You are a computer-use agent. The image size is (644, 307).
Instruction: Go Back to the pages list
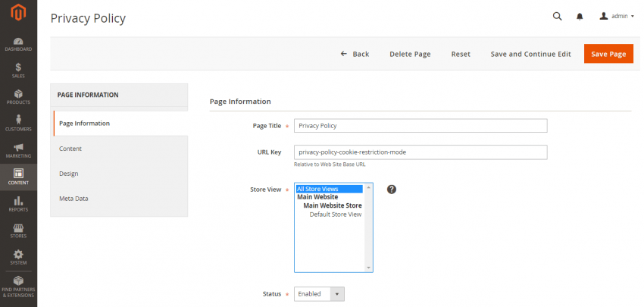355,54
